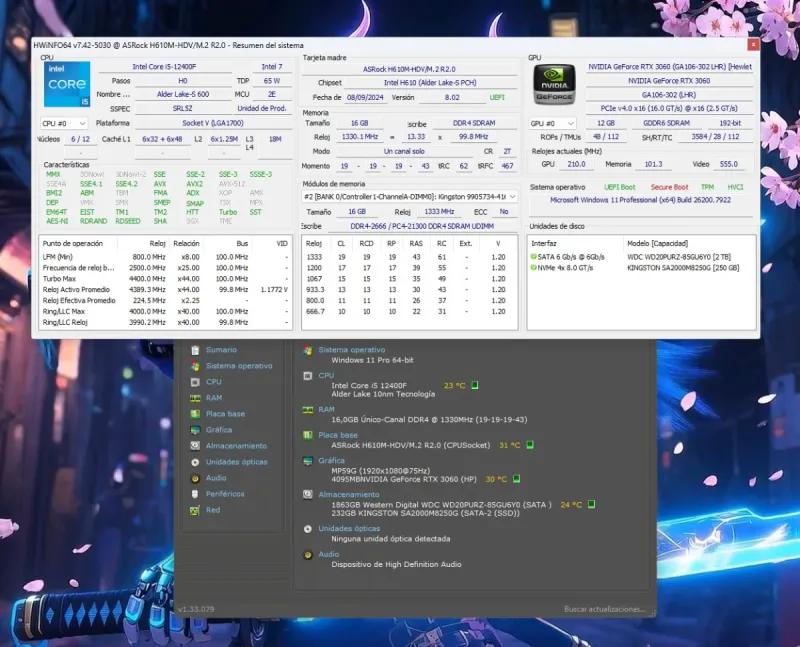Click Unidades ópticas heading in Speccy summary
The image size is (800, 647).
(x=349, y=529)
